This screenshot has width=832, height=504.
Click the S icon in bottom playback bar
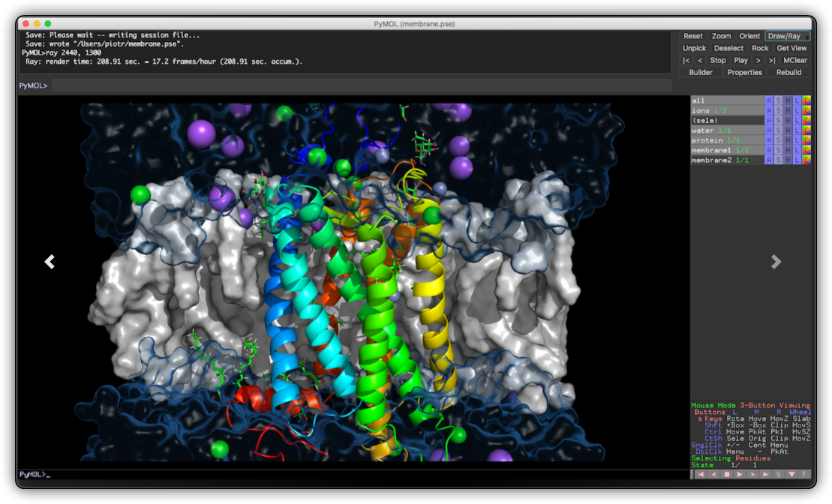pyautogui.click(x=778, y=474)
